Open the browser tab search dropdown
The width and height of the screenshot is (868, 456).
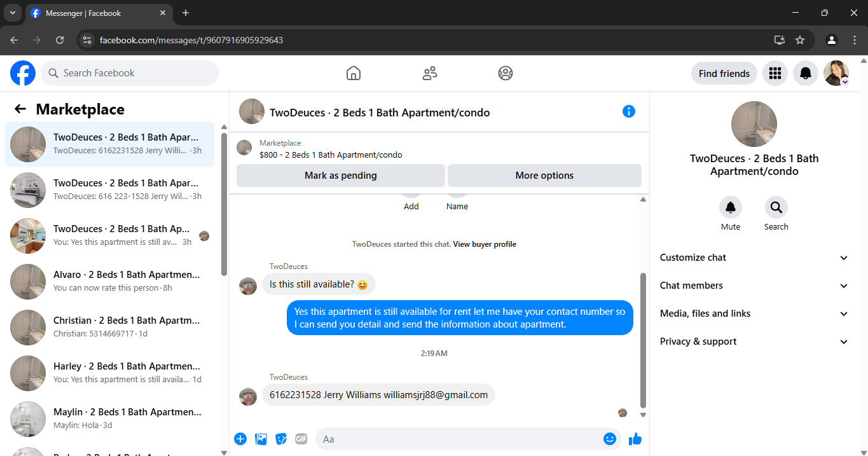(x=12, y=13)
